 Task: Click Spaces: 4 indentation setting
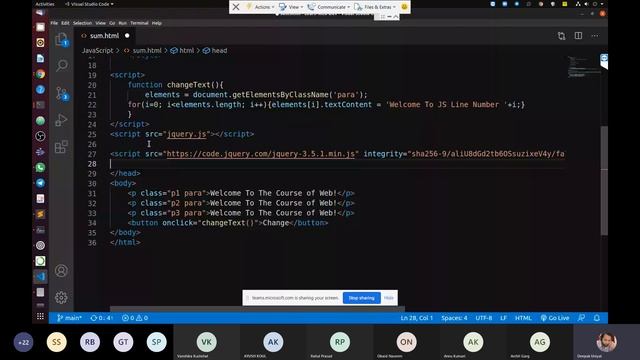[x=454, y=318]
